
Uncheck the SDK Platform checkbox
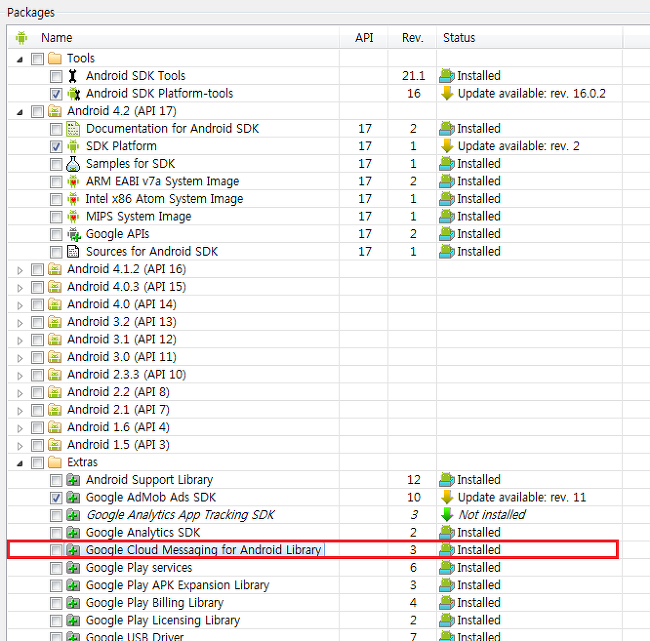56,147
